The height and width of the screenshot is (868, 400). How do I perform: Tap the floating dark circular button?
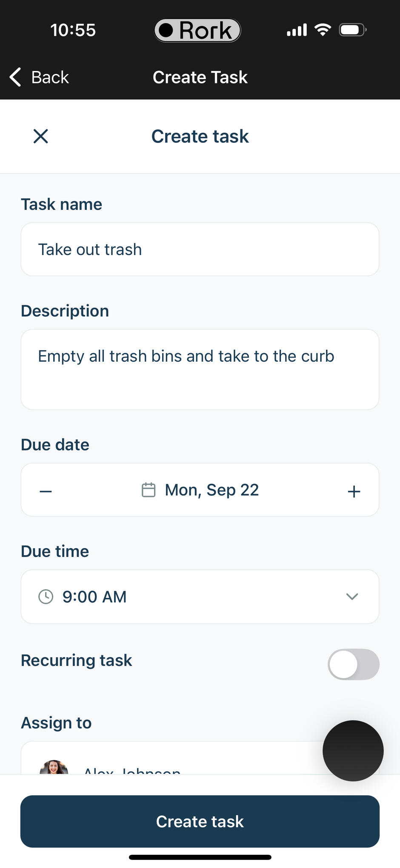(x=353, y=751)
